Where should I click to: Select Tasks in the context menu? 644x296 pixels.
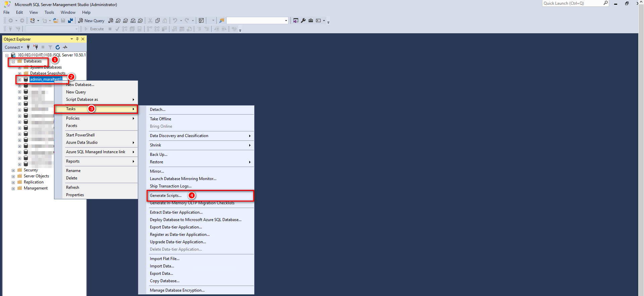click(x=96, y=109)
